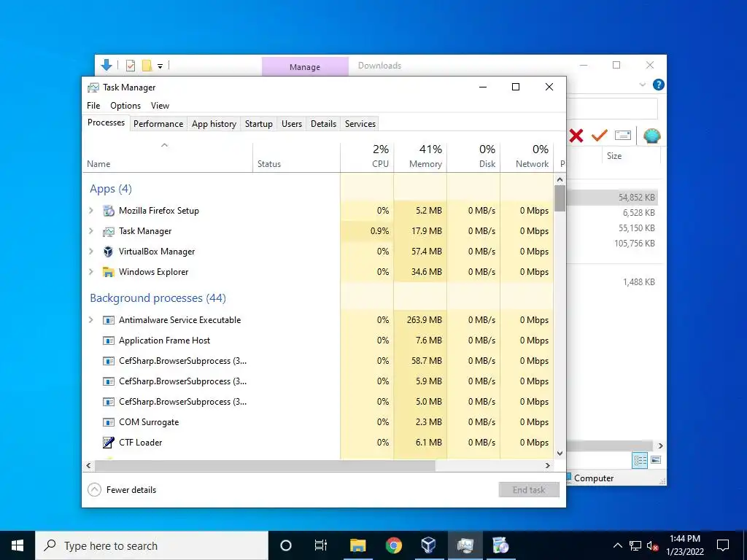
Task: Sort by the Name column header
Action: (168, 157)
